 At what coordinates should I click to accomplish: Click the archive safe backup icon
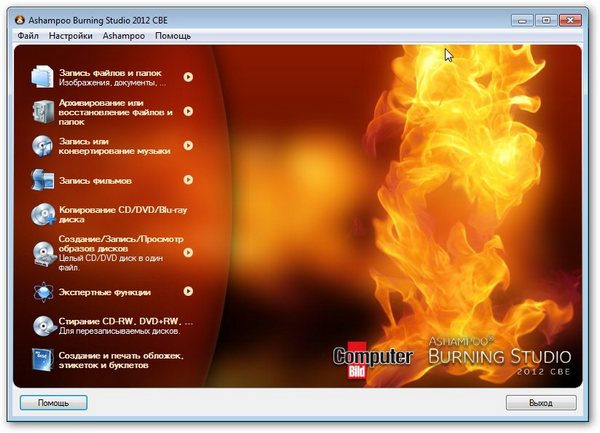[x=42, y=112]
